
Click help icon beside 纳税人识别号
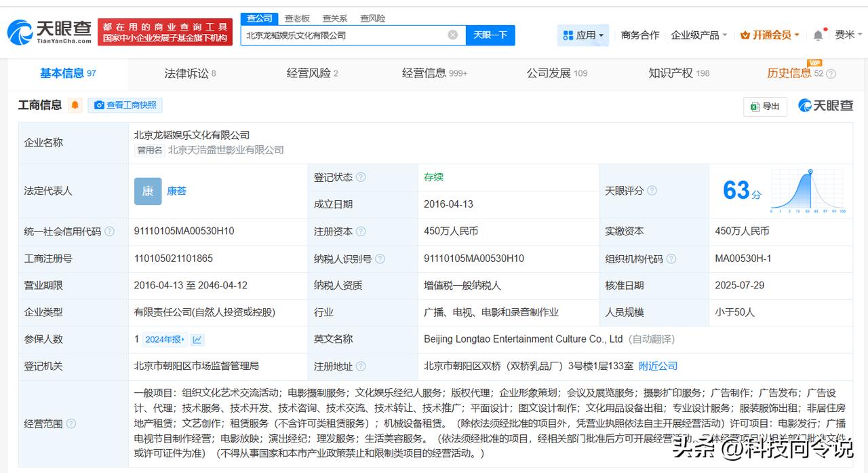380,259
